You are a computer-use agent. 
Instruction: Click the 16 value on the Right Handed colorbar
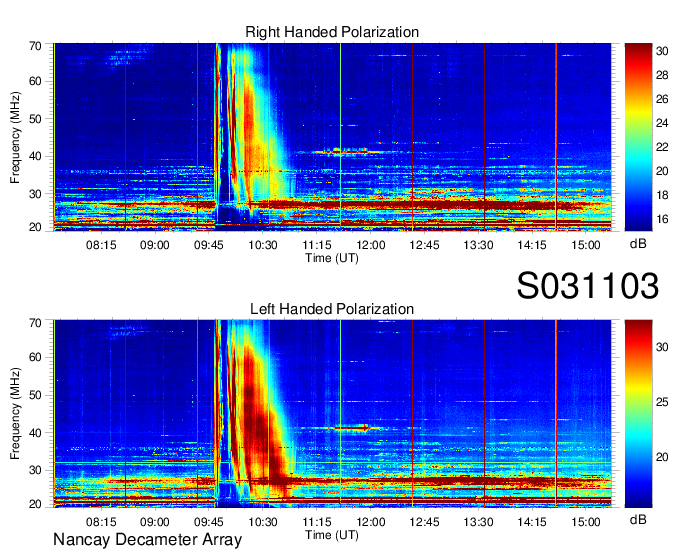coord(662,219)
